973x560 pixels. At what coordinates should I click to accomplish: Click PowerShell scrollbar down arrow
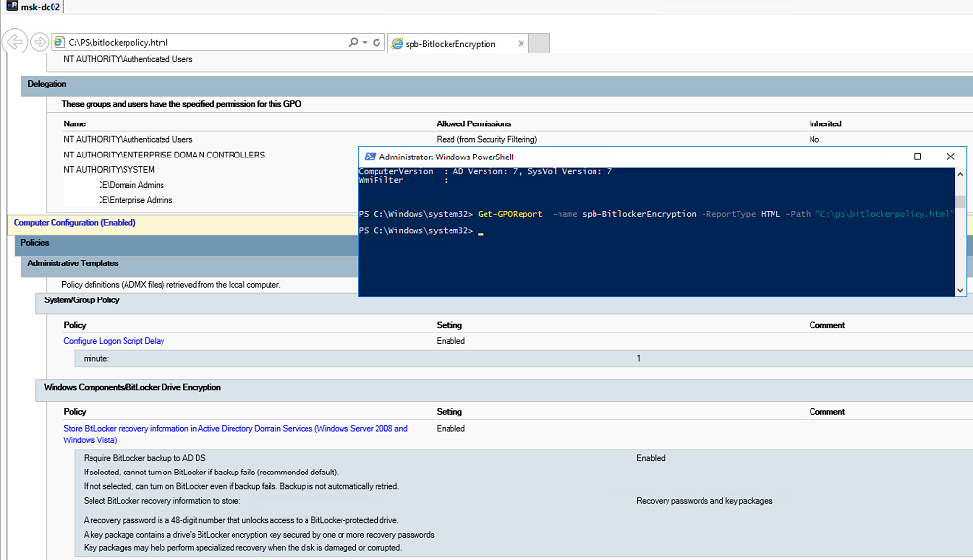(x=960, y=290)
